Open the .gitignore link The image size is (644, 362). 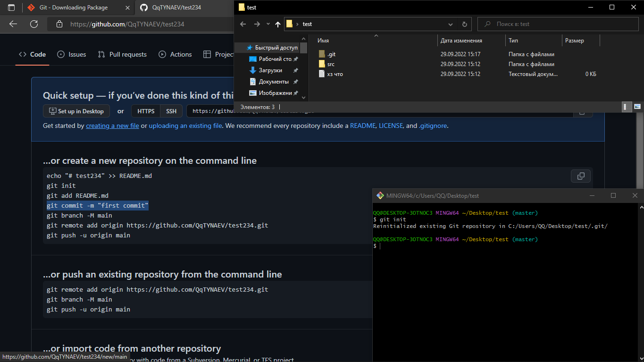[433, 126]
